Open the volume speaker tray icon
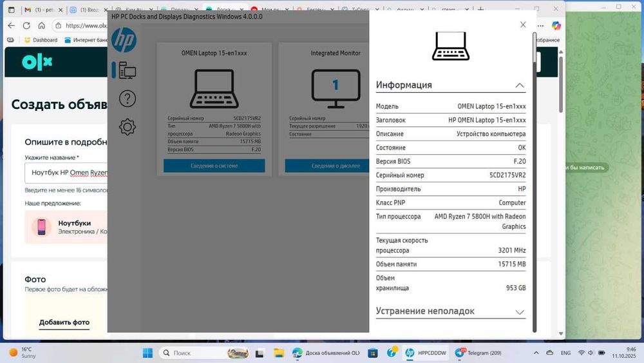The image size is (644, 363). 591,353
